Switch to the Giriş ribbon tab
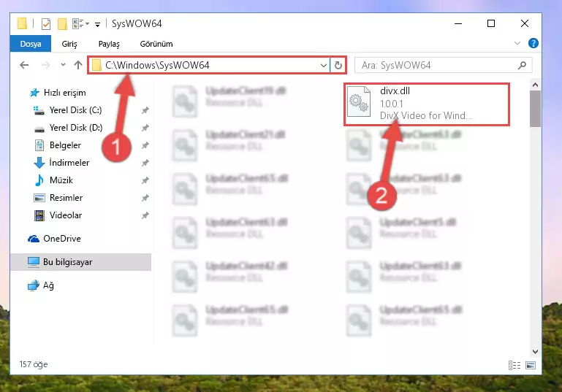The image size is (562, 392). [69, 44]
